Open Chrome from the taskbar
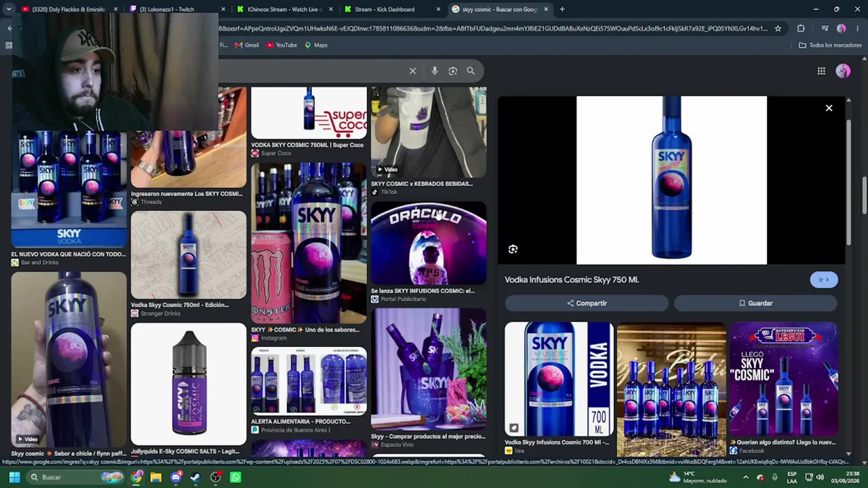 point(137,477)
